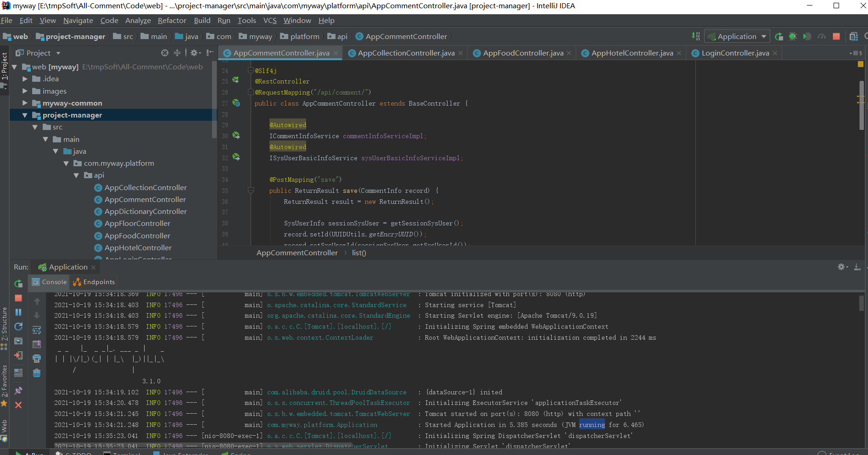Open Project Structure from the top toolbar
Image resolution: width=868 pixels, height=455 pixels.
pyautogui.click(x=854, y=36)
